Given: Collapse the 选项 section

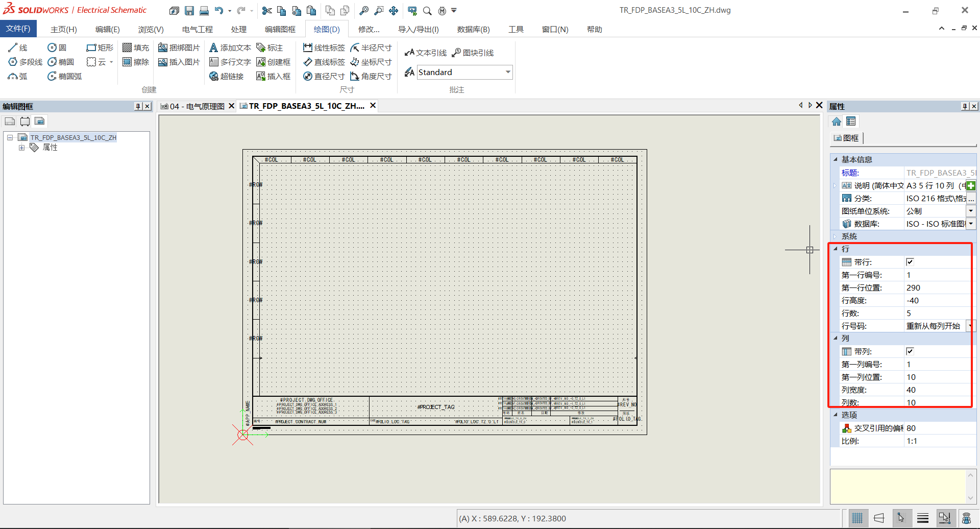Looking at the screenshot, I should [836, 415].
